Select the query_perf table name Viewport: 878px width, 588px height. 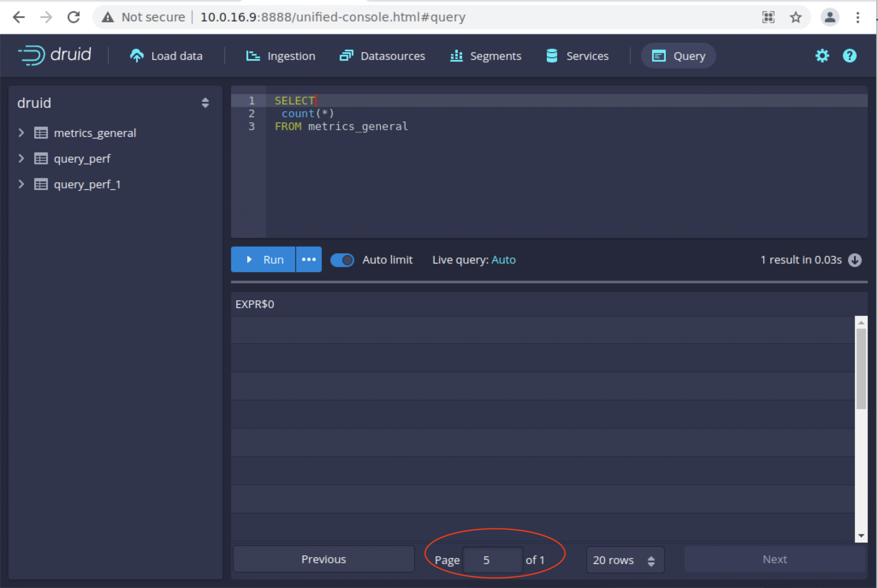(82, 159)
